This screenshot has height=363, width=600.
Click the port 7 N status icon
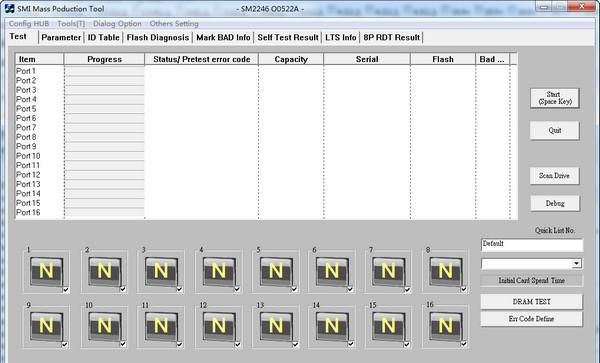388,271
